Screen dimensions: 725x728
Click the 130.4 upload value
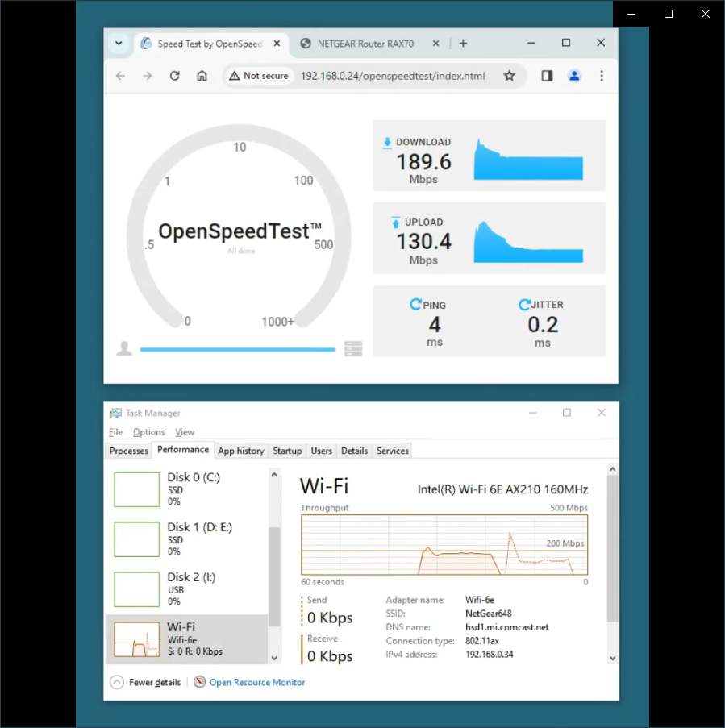(x=423, y=241)
